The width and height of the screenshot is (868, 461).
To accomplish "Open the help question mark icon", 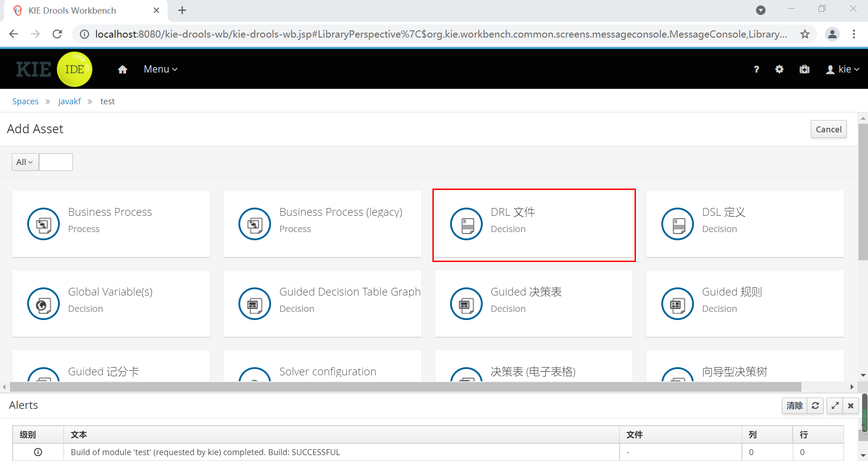I will pos(756,69).
